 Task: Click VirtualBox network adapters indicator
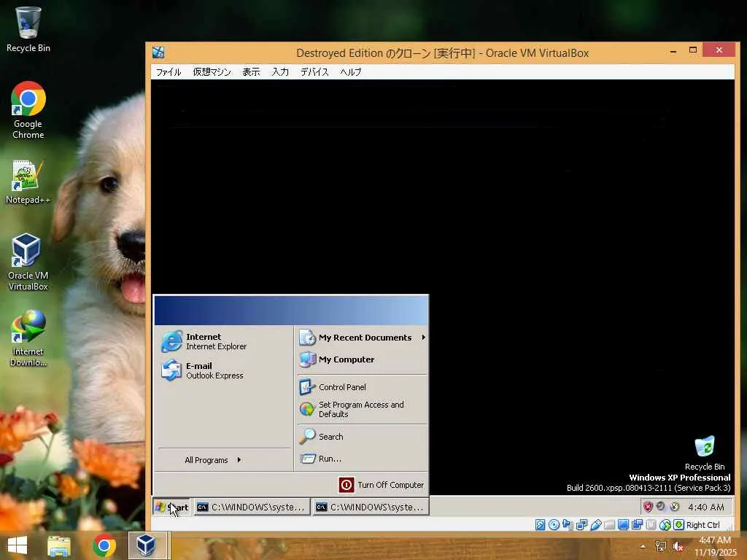pyautogui.click(x=581, y=525)
